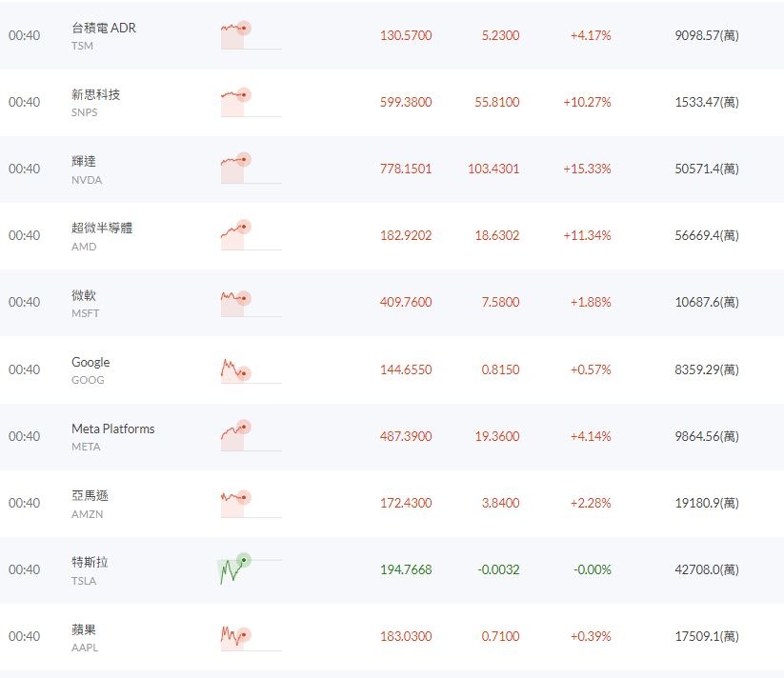Open the TSLA green mini chart

click(x=250, y=569)
